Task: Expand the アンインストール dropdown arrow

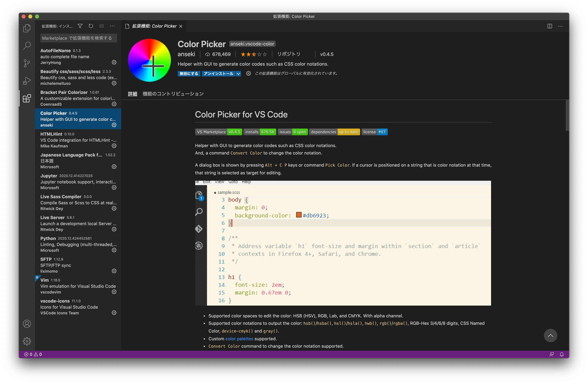Action: tap(238, 74)
